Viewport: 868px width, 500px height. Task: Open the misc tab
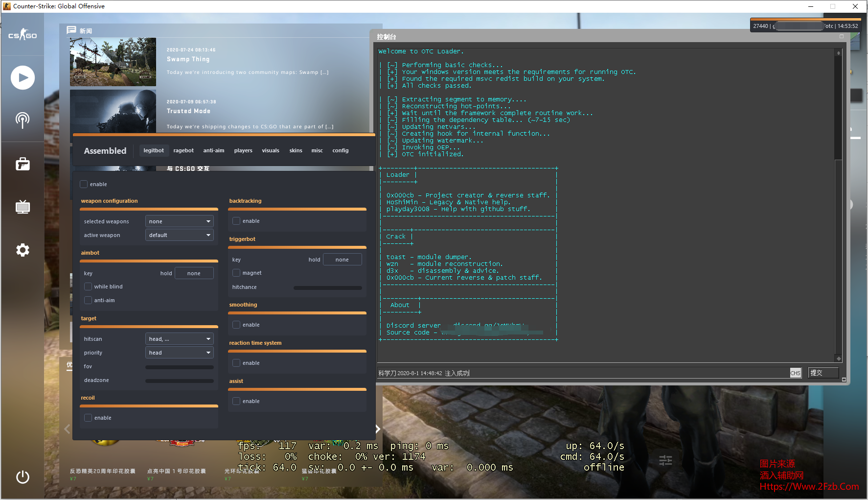(x=317, y=150)
